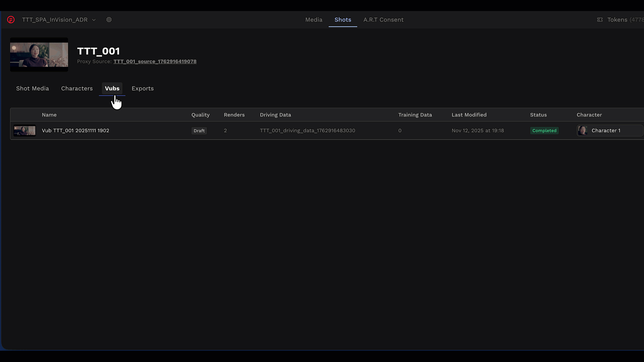The height and width of the screenshot is (362, 644).
Task: Switch to the Media tab
Action: pos(314,20)
